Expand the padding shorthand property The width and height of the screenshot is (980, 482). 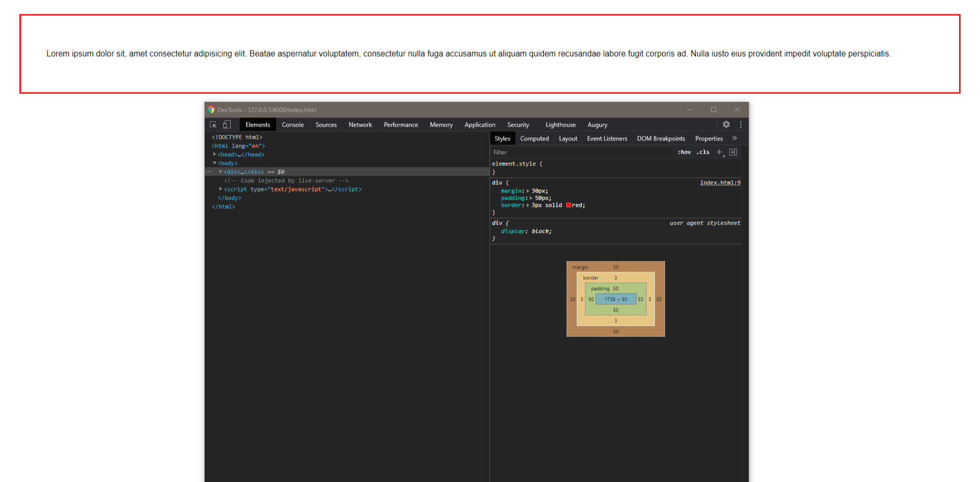click(x=531, y=198)
